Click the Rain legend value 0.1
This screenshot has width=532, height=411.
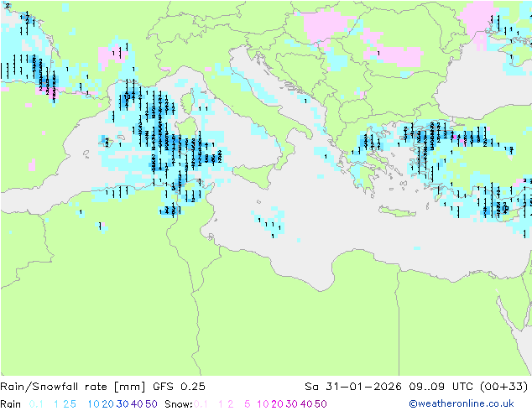coord(36,404)
